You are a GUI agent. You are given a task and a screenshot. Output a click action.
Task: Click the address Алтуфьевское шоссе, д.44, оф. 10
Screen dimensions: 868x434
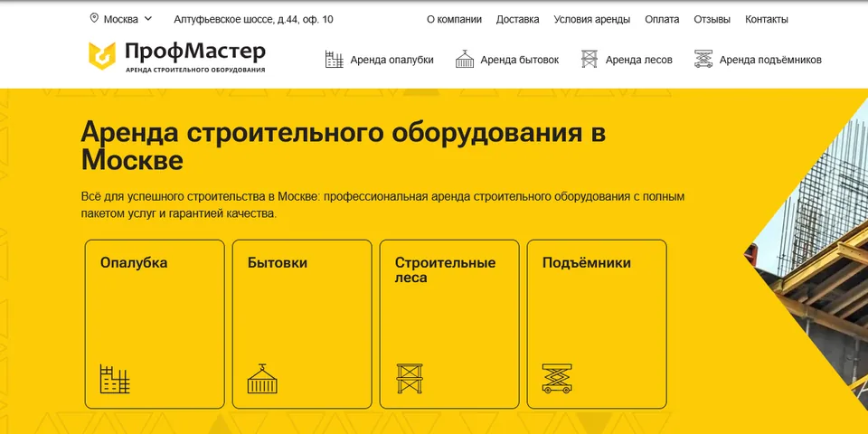coord(253,19)
